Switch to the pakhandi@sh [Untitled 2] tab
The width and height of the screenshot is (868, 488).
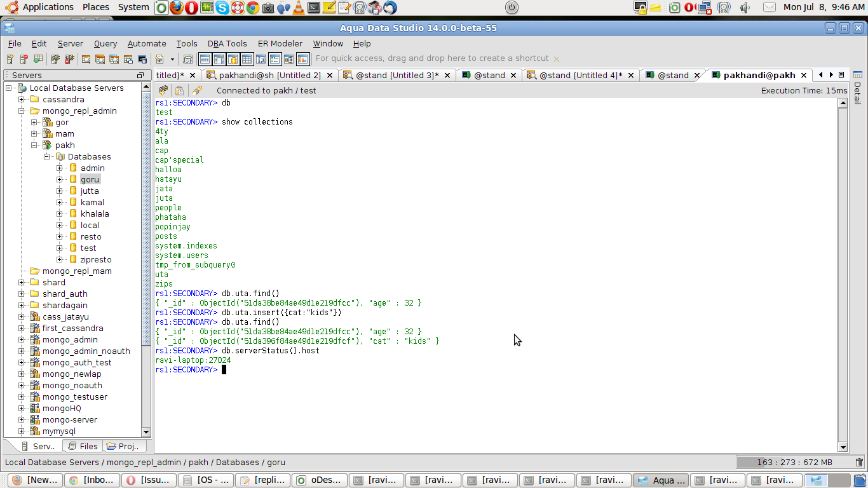[x=269, y=75]
